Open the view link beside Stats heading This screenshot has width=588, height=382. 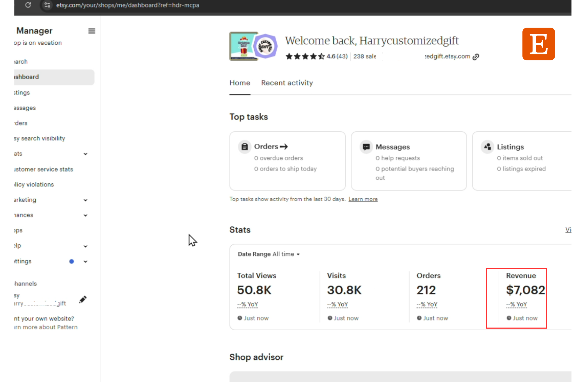click(568, 230)
